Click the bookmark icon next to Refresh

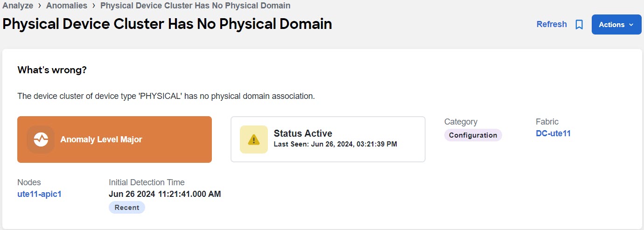(579, 25)
